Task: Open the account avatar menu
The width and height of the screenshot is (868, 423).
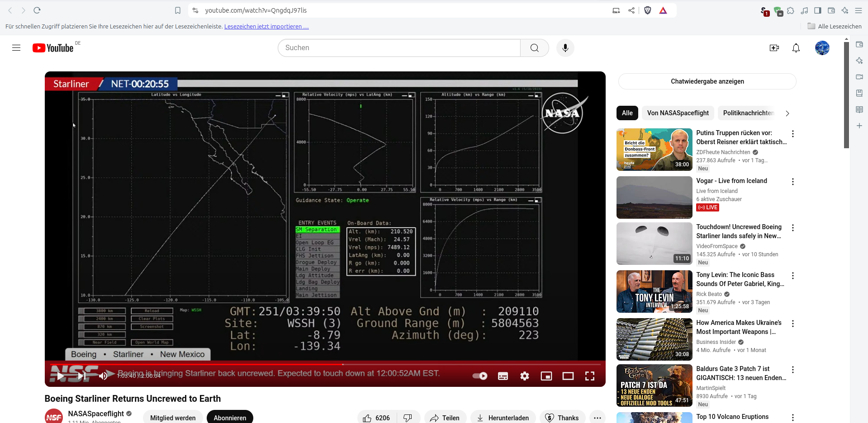Action: [822, 48]
